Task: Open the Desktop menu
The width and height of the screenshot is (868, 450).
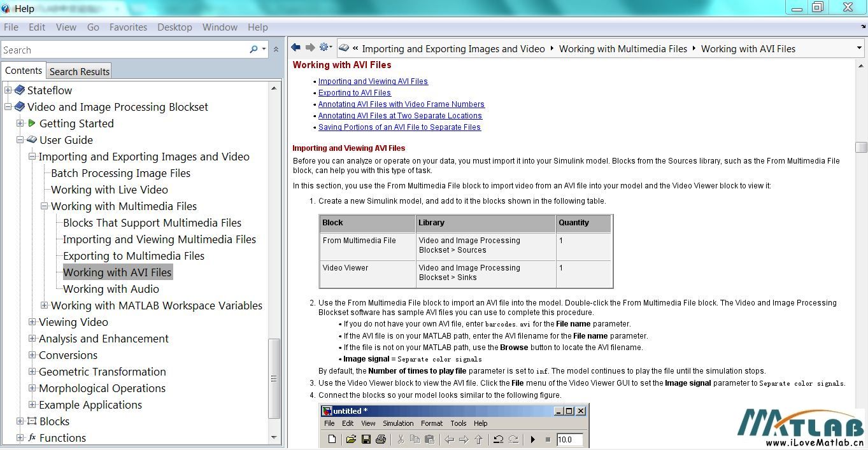Action: [174, 27]
